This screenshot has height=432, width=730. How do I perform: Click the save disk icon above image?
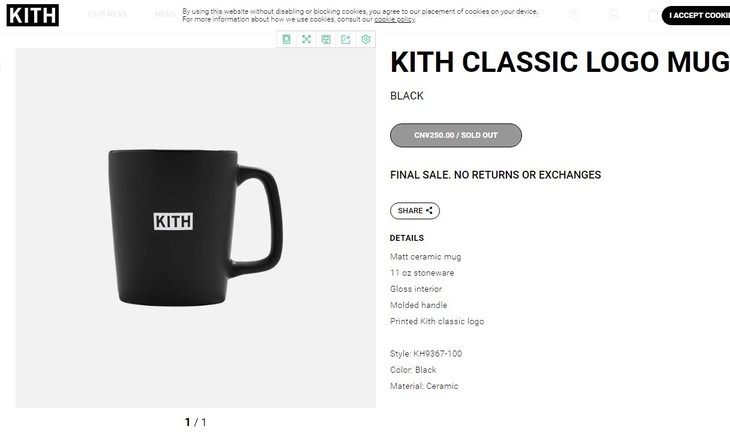pyautogui.click(x=326, y=40)
